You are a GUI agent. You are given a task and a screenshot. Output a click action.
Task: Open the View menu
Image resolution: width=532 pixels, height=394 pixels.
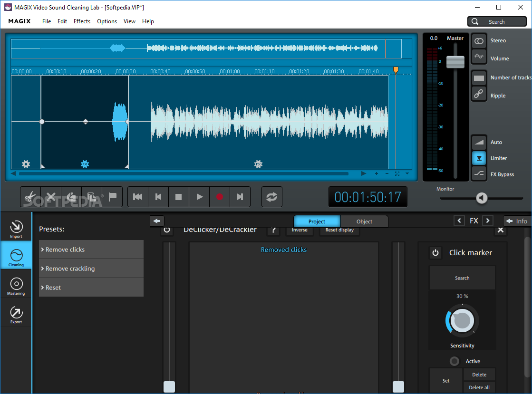[129, 21]
